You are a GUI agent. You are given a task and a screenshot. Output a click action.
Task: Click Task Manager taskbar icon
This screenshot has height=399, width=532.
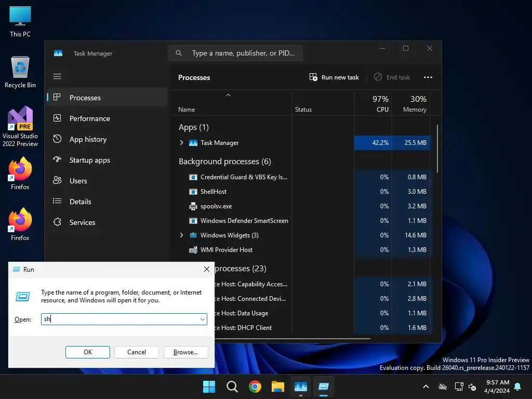tap(301, 387)
